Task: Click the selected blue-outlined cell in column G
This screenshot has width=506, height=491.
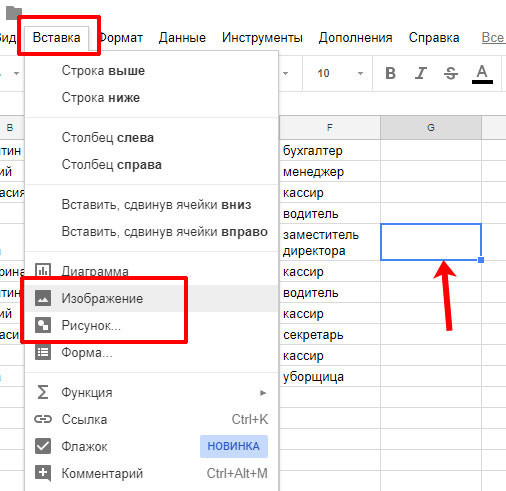Action: [x=431, y=242]
